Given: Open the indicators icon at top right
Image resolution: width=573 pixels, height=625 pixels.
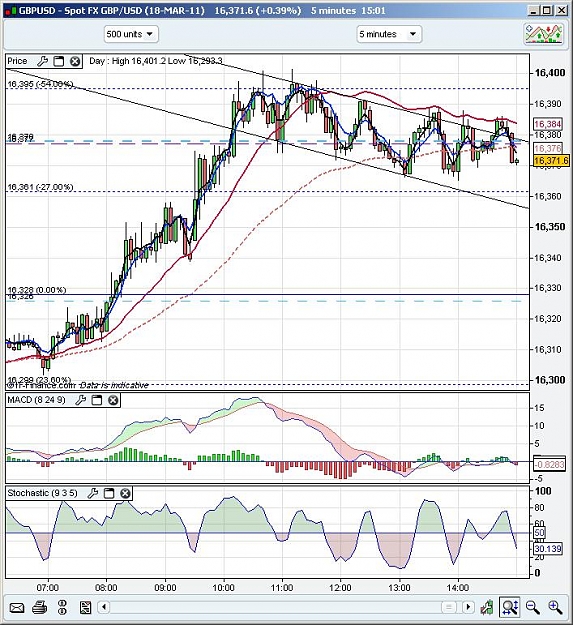Looking at the screenshot, I should click(x=544, y=34).
